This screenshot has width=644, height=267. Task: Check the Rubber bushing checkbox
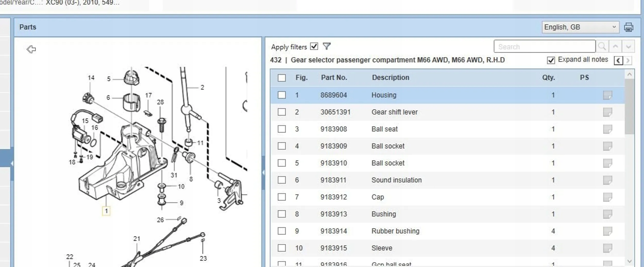point(282,231)
